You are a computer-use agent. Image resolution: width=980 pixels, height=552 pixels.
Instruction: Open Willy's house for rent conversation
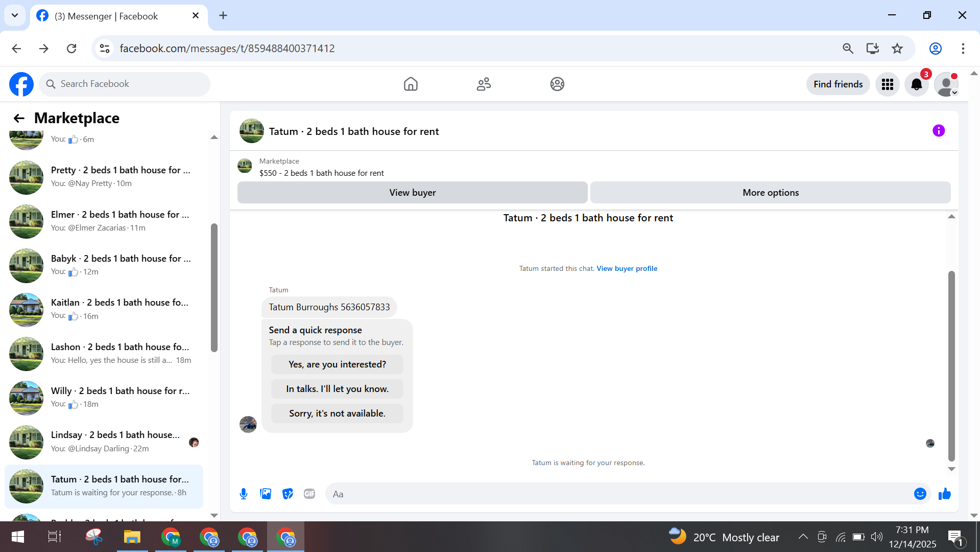(104, 398)
